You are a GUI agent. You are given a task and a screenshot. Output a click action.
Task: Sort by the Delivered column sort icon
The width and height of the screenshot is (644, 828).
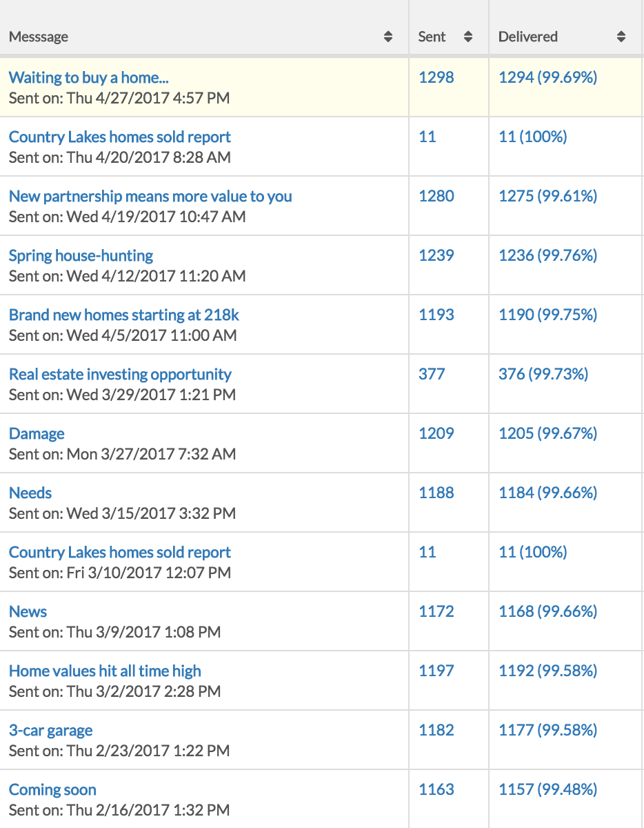(x=621, y=37)
